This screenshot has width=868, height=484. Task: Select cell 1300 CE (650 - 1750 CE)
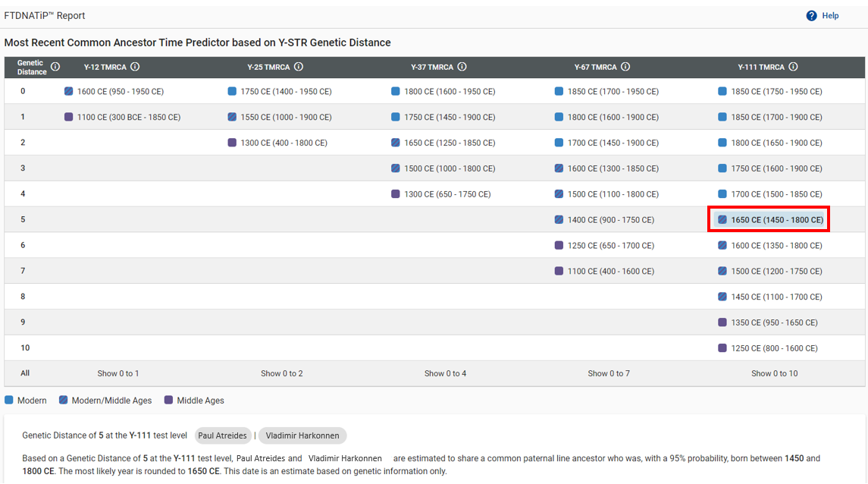[x=440, y=194]
